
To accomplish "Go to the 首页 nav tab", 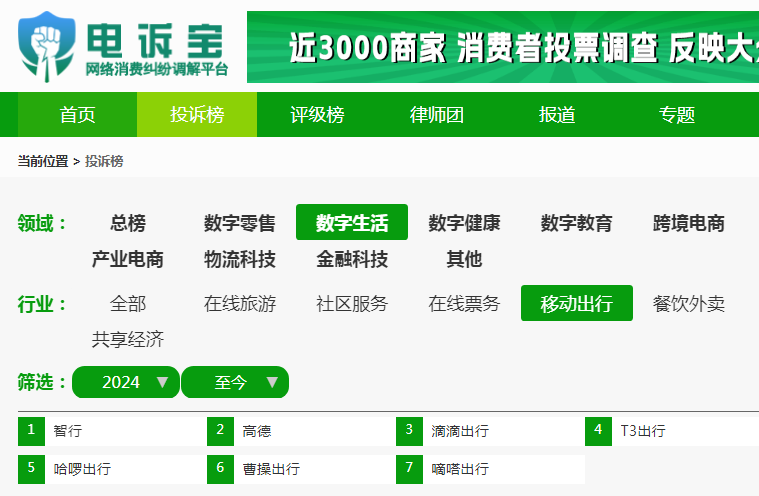I will 77,115.
